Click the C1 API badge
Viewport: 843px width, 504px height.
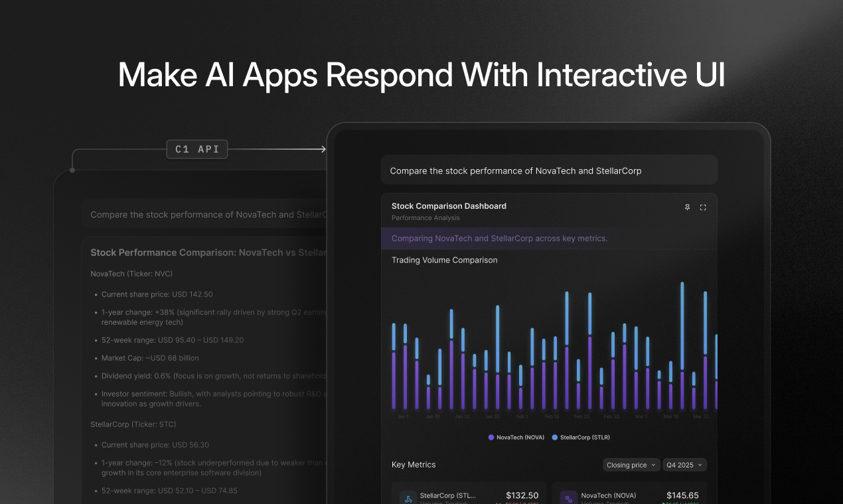pos(196,149)
